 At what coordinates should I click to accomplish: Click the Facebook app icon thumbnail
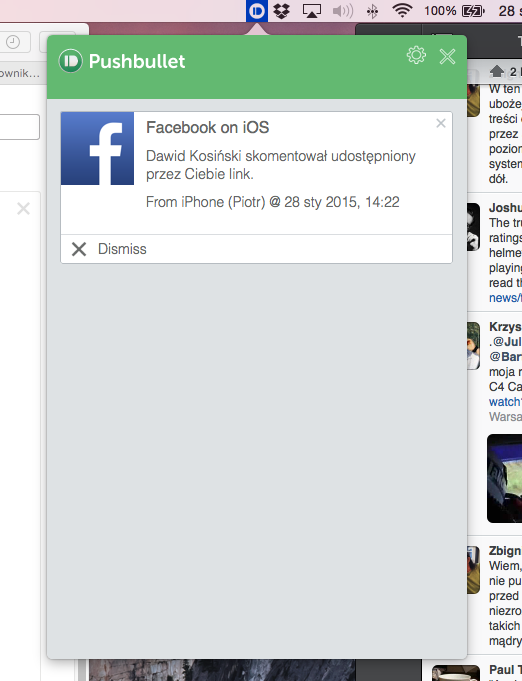click(98, 149)
